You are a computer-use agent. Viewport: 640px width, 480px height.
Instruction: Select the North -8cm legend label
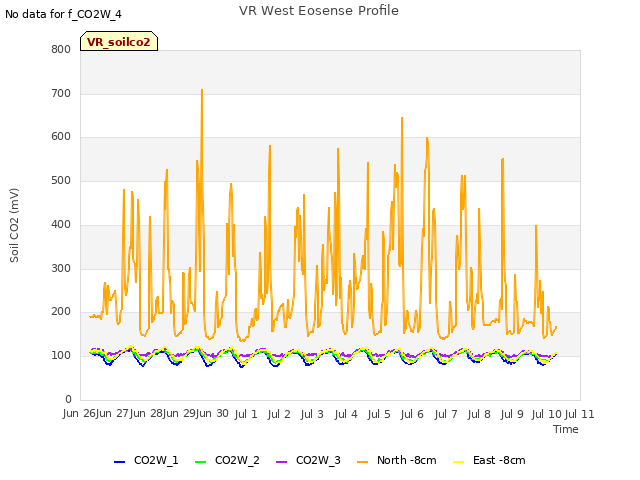(x=407, y=460)
